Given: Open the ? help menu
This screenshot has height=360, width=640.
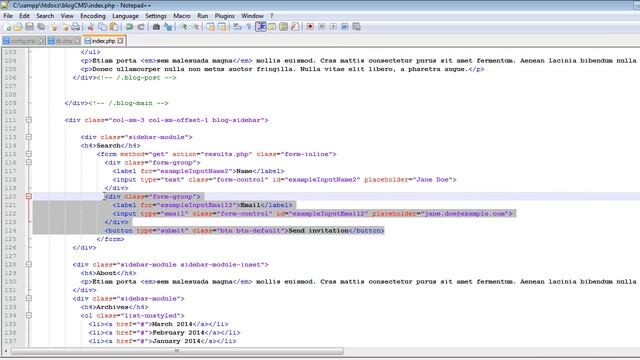Looking at the screenshot, I should tap(271, 16).
